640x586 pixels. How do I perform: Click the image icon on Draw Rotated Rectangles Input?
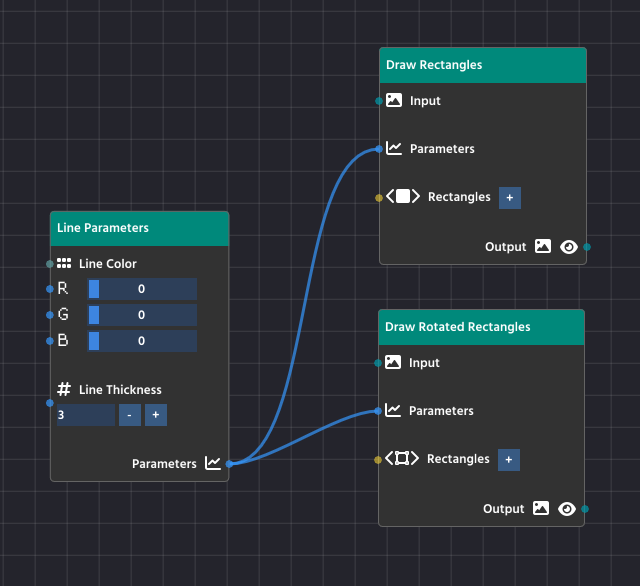393,363
